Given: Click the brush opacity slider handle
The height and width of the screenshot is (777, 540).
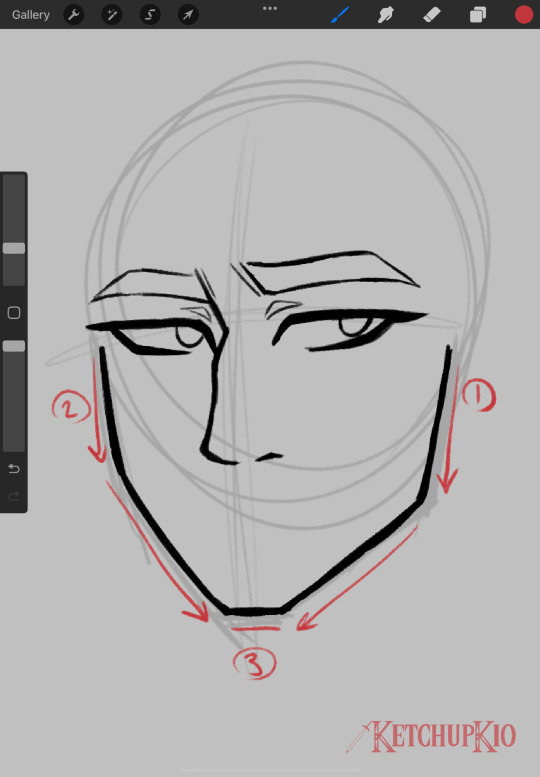Looking at the screenshot, I should 14,346.
